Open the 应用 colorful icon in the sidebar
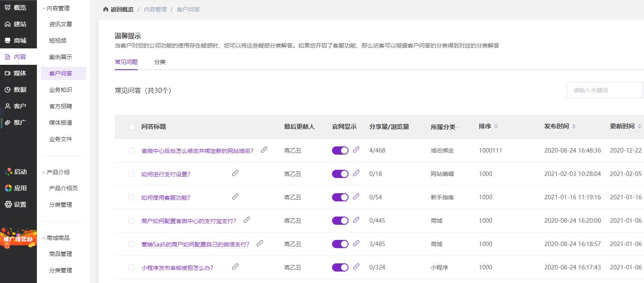The width and height of the screenshot is (644, 283). tap(8, 188)
